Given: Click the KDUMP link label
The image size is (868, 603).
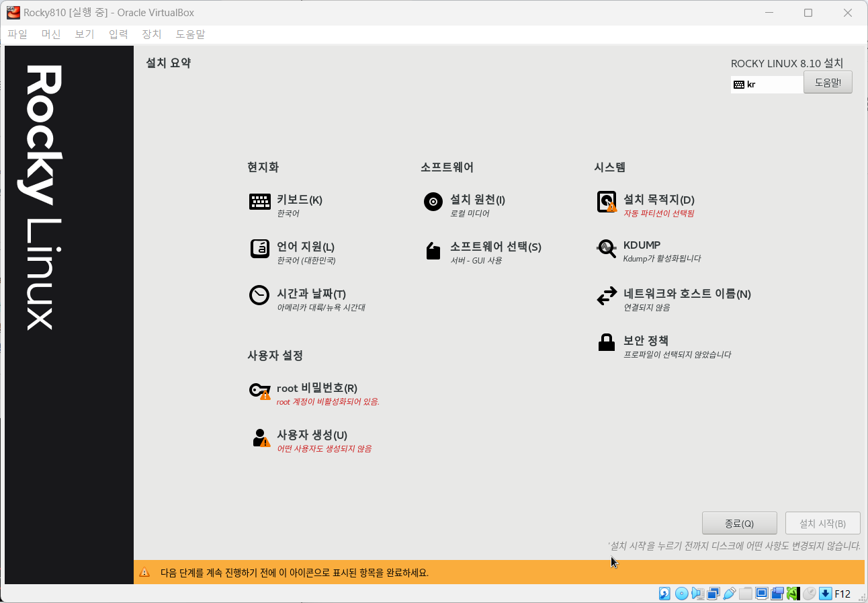Looking at the screenshot, I should click(642, 245).
